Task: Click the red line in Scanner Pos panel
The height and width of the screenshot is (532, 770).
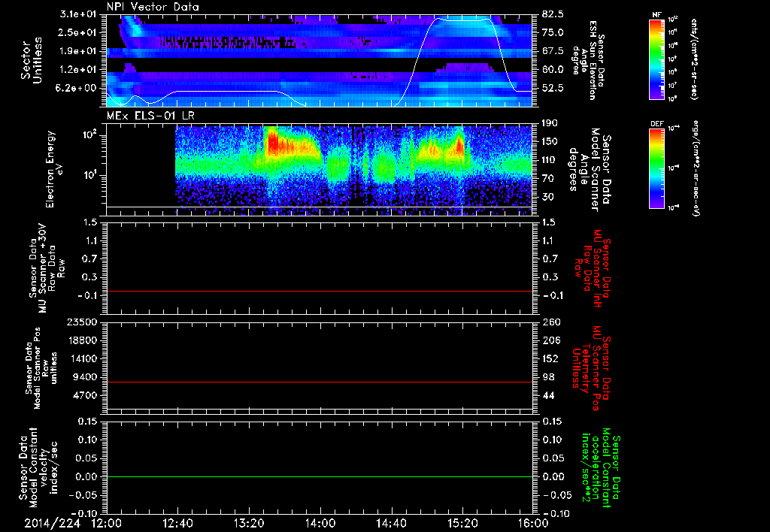Action: point(320,382)
